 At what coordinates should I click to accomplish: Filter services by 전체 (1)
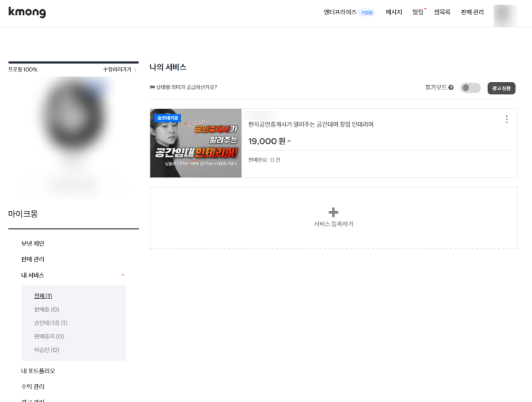coord(43,296)
